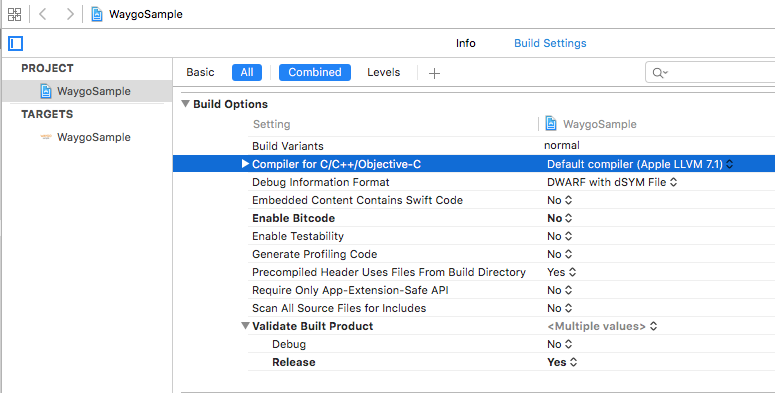Change Precompiled Header Uses Files value

[561, 272]
